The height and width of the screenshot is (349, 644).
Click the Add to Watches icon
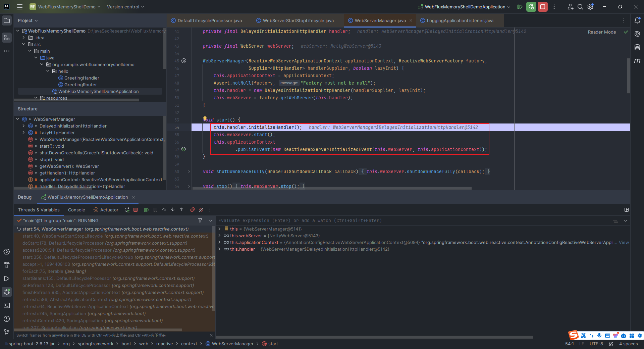615,220
